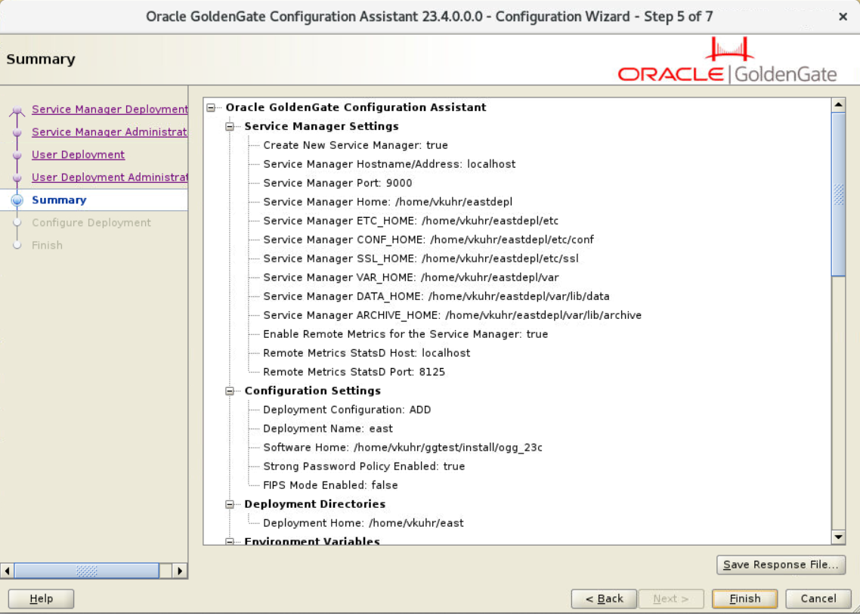This screenshot has width=860, height=616.
Task: Click the summary tree vertical scrollbar thumb
Action: point(838,194)
